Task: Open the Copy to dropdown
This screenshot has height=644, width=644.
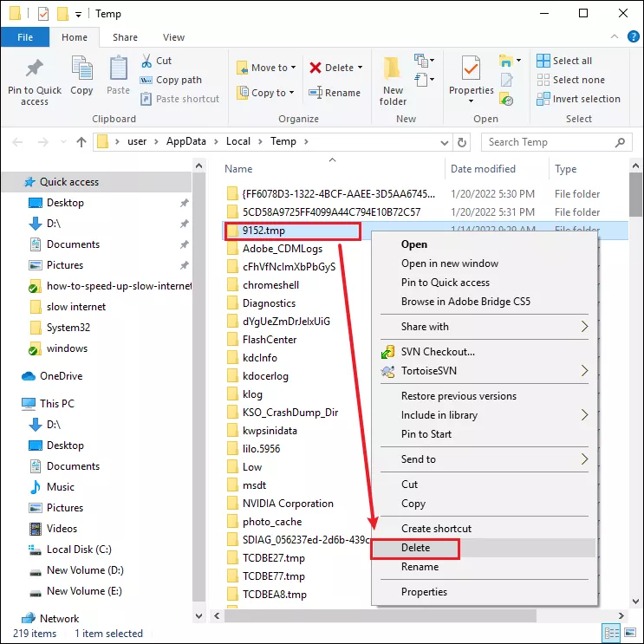Action: (266, 93)
